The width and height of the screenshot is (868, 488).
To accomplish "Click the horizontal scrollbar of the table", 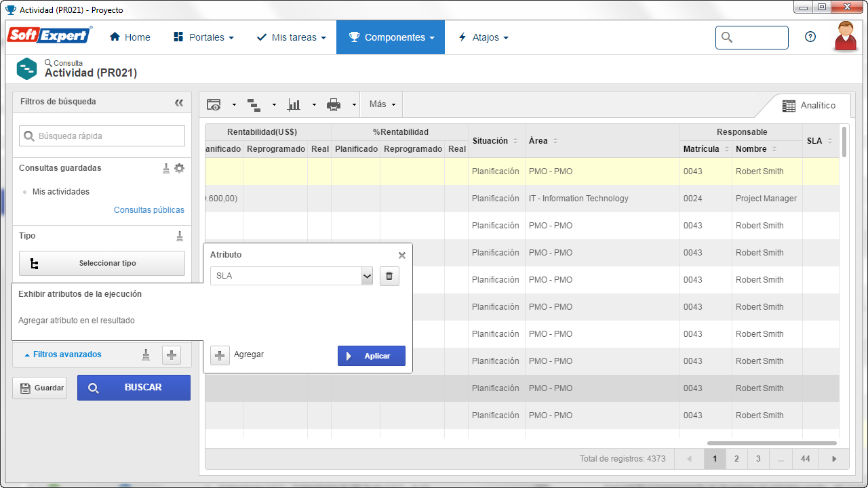I will point(772,443).
